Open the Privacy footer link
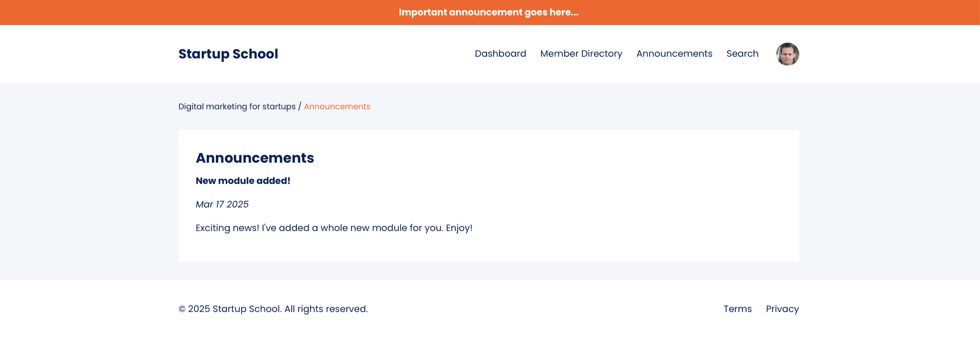This screenshot has width=980, height=338. [782, 309]
